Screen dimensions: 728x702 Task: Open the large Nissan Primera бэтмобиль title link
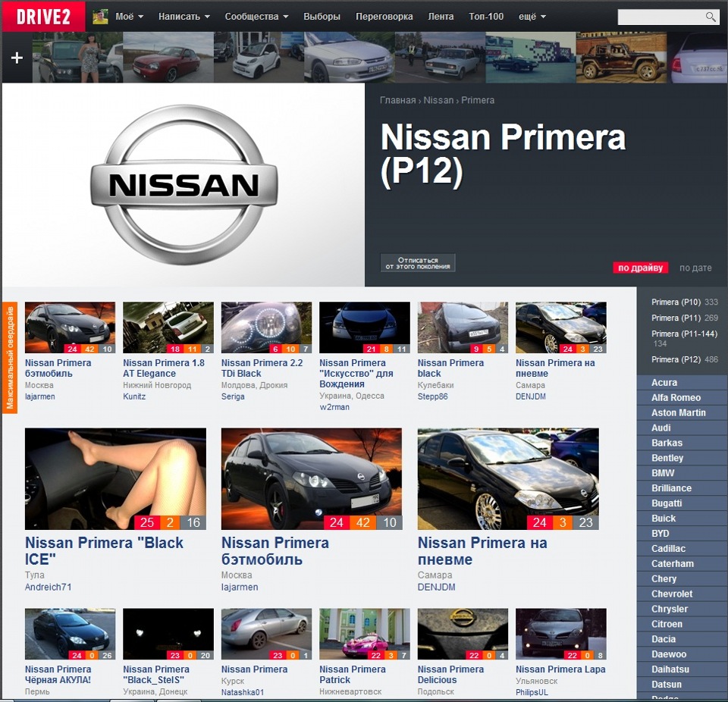click(275, 550)
